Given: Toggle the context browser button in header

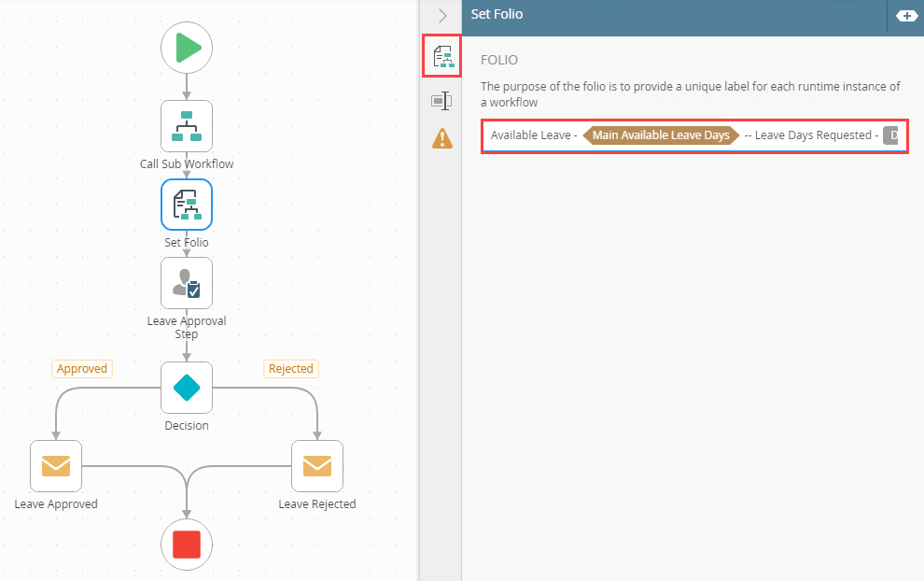Looking at the screenshot, I should pyautogui.click(x=906, y=16).
